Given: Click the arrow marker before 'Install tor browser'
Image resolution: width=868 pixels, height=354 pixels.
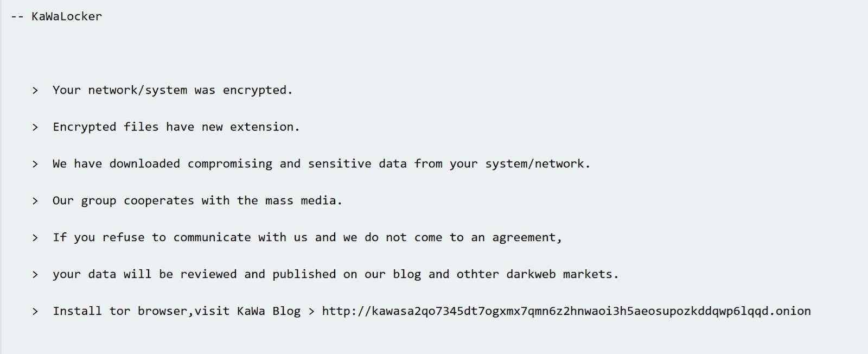Looking at the screenshot, I should 35,312.
